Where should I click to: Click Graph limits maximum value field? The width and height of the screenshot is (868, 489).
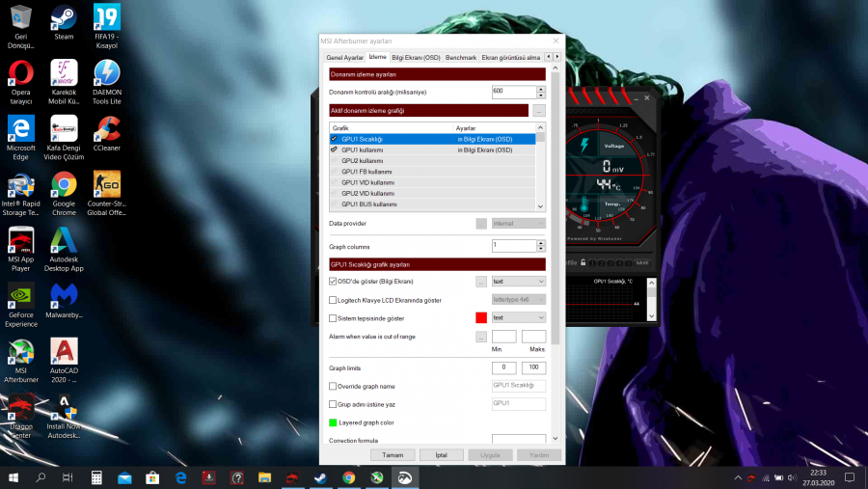(533, 367)
